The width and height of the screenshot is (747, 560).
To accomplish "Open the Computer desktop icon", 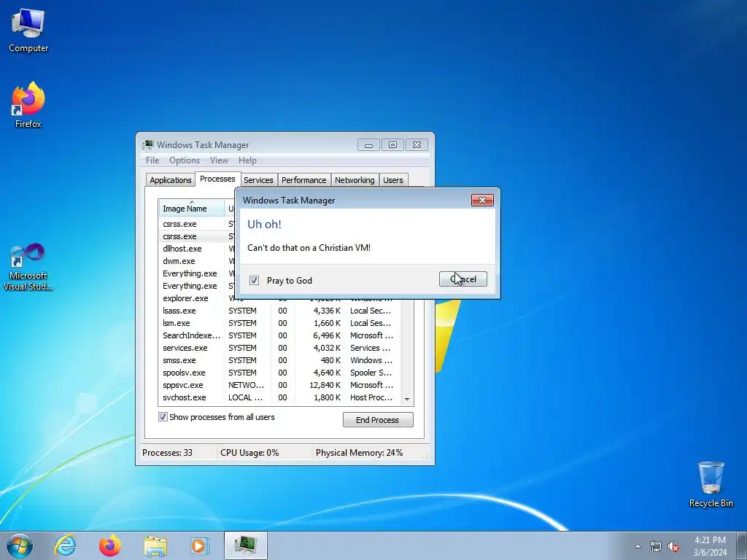I will pyautogui.click(x=28, y=31).
